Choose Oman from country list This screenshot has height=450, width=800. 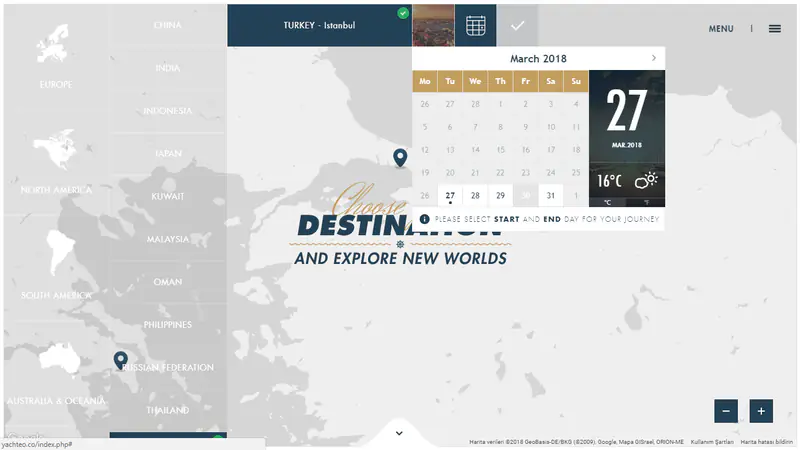click(x=167, y=282)
